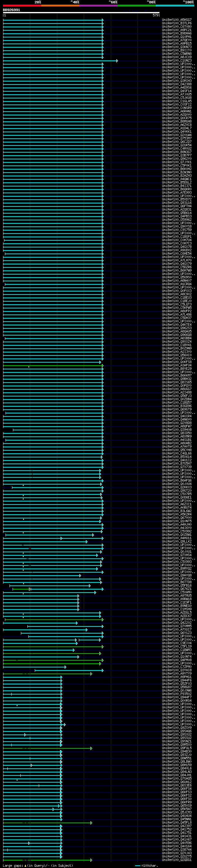Viewport: 197px width, 868px height.
Task: Open hit UniRef100_A7QEY0
Action: point(177,40)
